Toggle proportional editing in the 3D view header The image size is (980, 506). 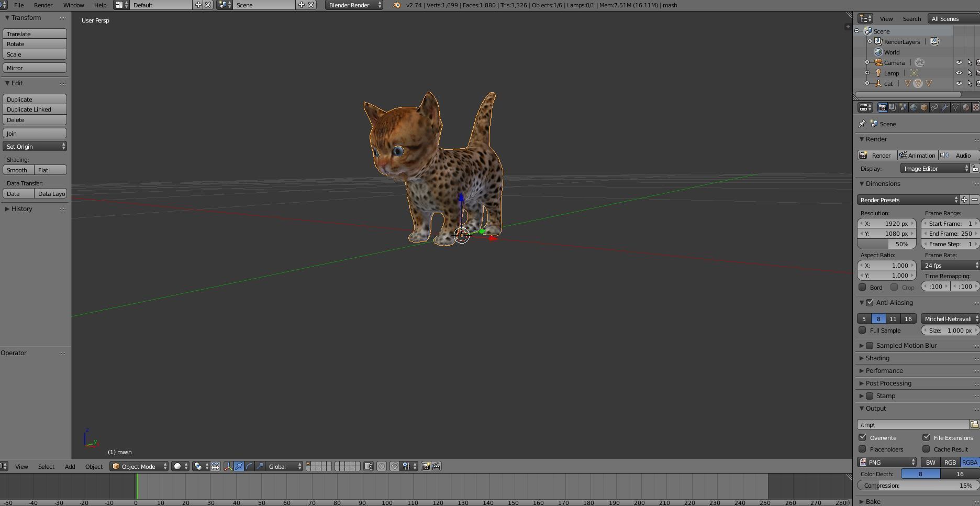tap(382, 466)
